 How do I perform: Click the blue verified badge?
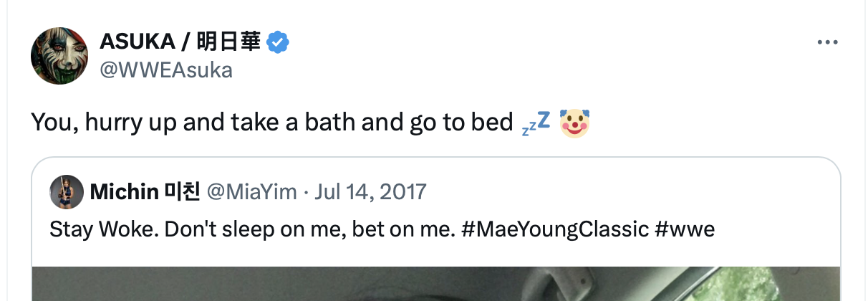tap(278, 44)
